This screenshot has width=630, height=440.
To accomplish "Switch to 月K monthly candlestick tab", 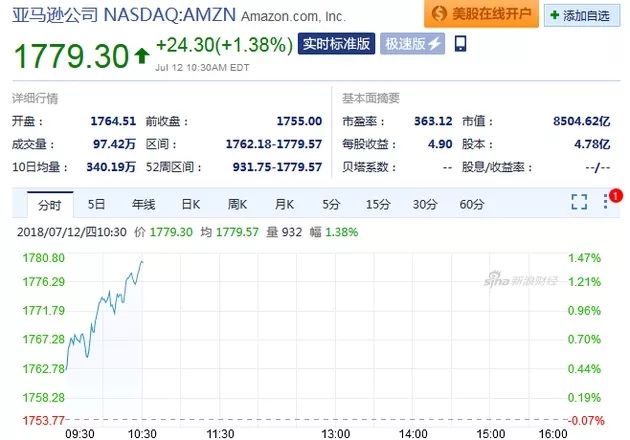I will tap(284, 204).
